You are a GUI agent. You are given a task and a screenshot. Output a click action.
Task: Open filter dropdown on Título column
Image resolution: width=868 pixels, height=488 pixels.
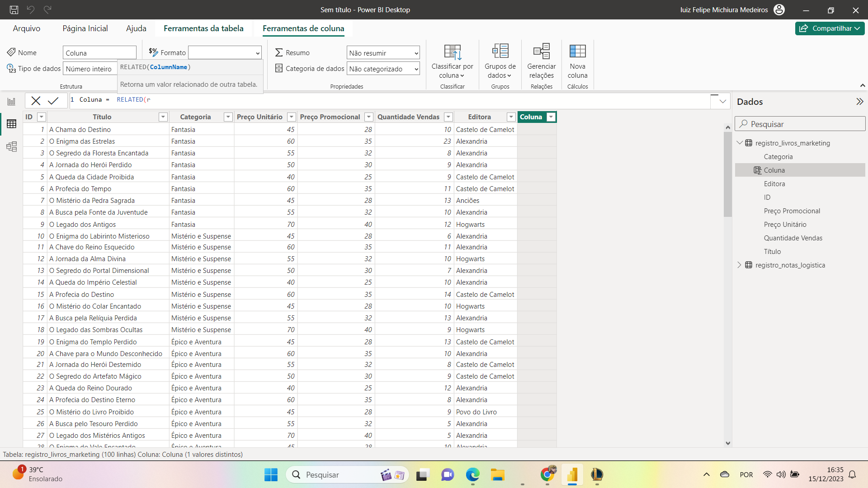click(163, 117)
